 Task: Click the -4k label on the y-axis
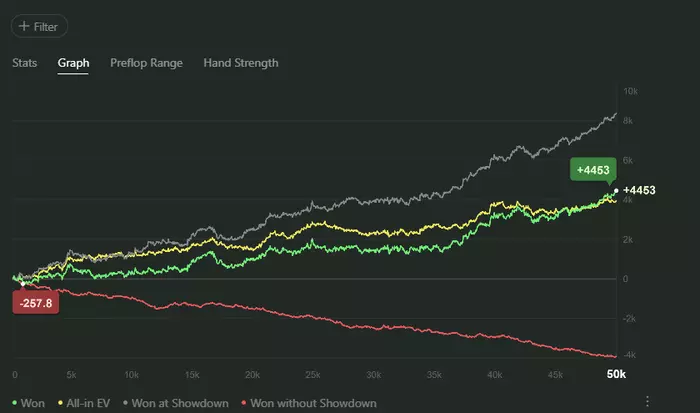(x=630, y=356)
